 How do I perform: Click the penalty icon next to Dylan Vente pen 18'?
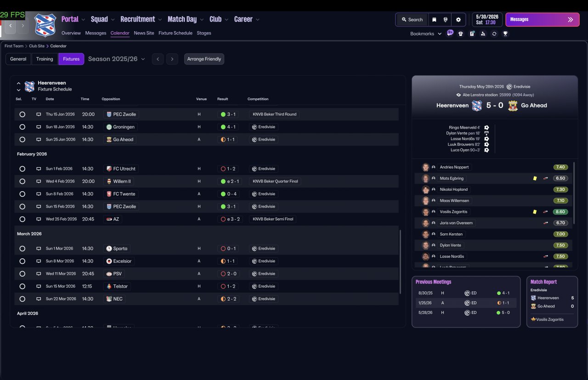pos(486,133)
